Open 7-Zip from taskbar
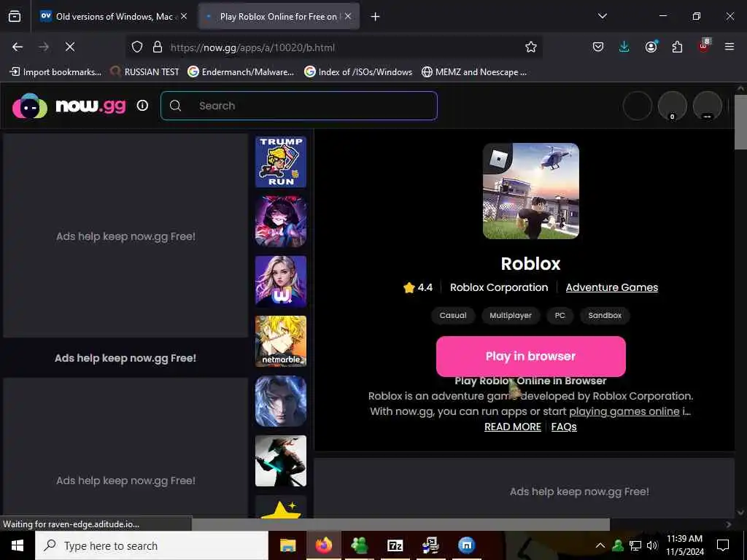Viewport: 747px width, 560px height. [395, 545]
